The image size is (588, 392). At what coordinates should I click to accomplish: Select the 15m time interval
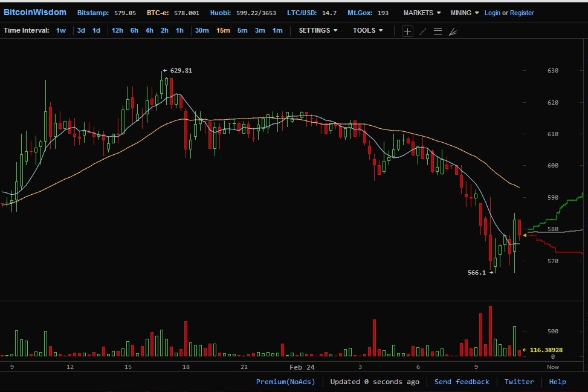[x=223, y=30]
